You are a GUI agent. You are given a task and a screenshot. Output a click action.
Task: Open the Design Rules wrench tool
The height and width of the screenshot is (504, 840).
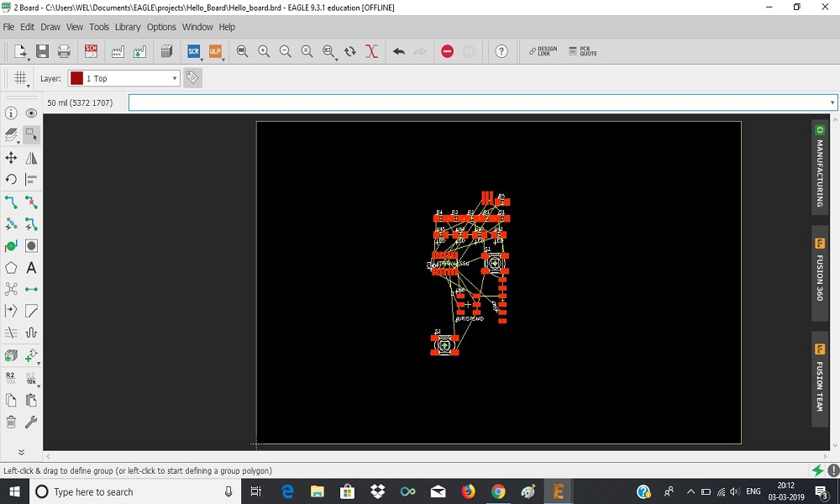[x=31, y=422]
